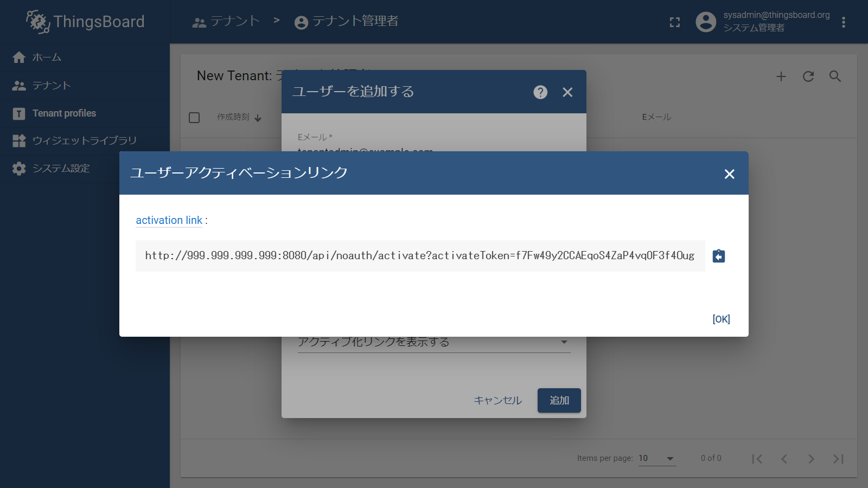
Task: Click the activation link hyperlink
Action: (x=169, y=220)
